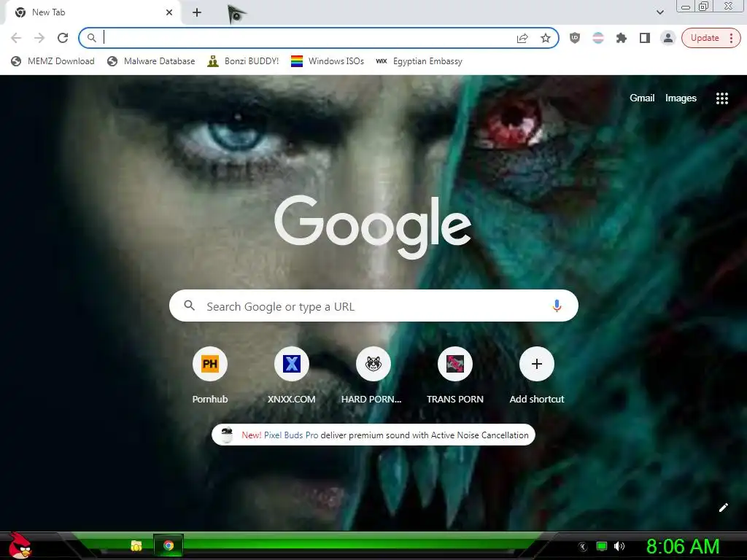This screenshot has height=560, width=747.
Task: Bookmark this tab with the star icon
Action: click(x=546, y=38)
